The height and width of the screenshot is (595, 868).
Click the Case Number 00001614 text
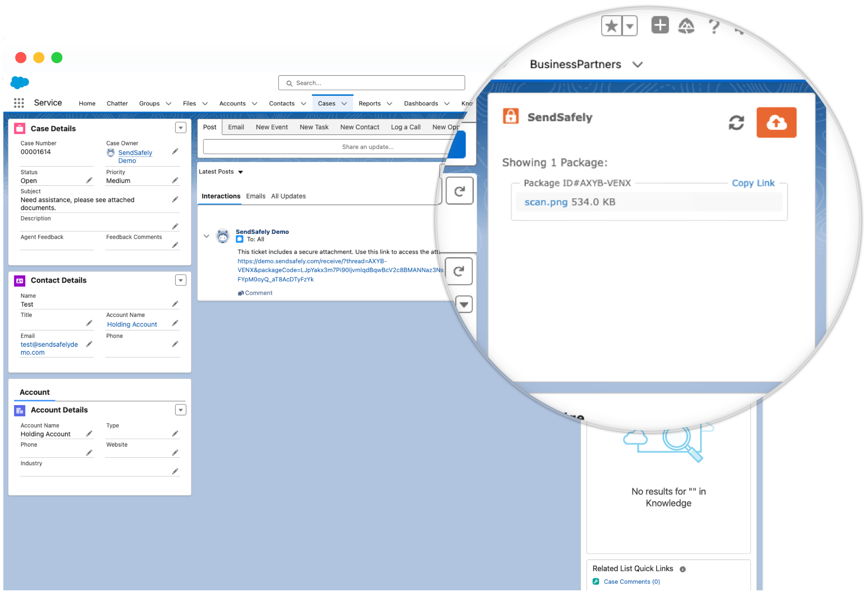(x=36, y=152)
